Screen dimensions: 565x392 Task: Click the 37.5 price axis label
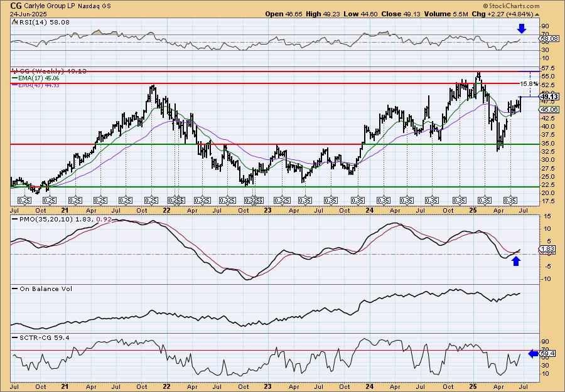549,135
